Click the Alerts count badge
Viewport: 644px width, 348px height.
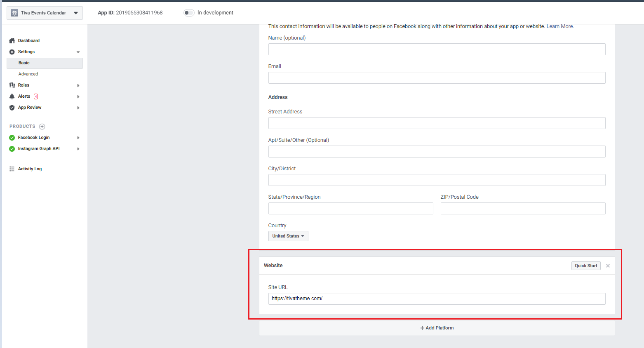[x=36, y=96]
